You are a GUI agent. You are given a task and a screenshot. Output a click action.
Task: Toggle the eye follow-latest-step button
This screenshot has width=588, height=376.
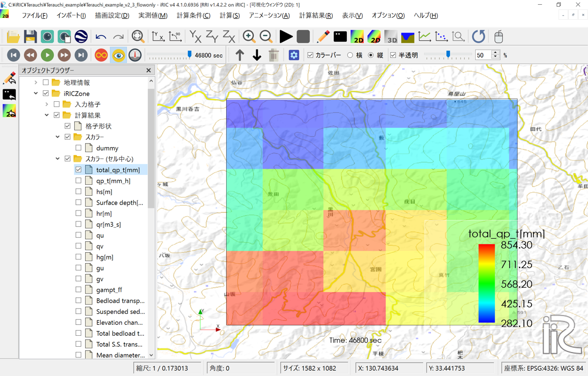(118, 55)
